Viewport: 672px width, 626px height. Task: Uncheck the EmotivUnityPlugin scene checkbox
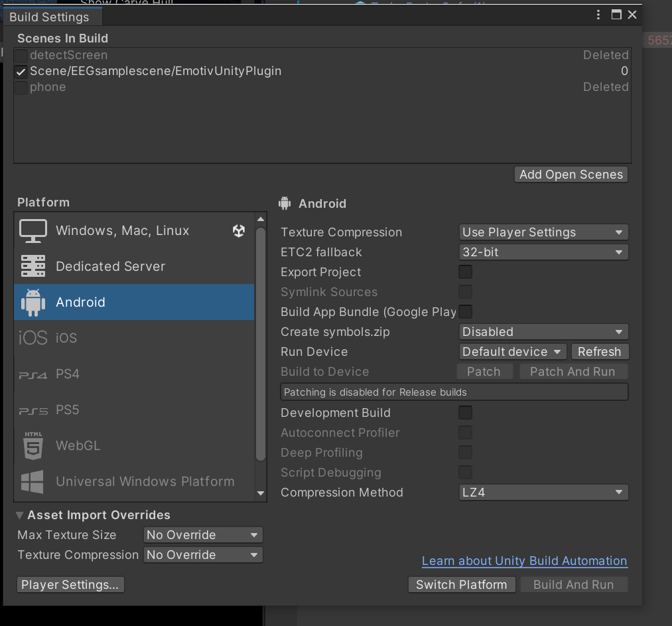pos(21,71)
